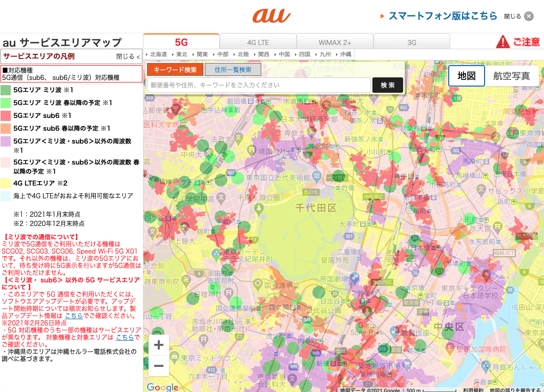Click 築地場外市場 shopping marker
The height and width of the screenshot is (392, 544).
[x=406, y=364]
